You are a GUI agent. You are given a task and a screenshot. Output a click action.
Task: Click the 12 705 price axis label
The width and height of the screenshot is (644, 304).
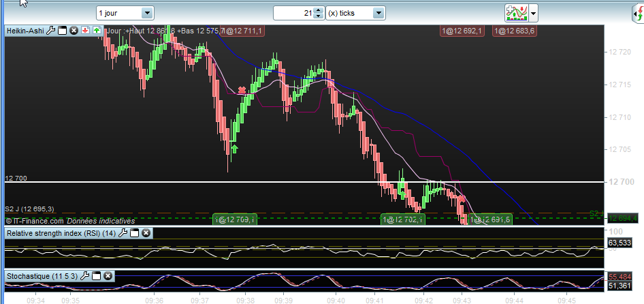[619, 149]
